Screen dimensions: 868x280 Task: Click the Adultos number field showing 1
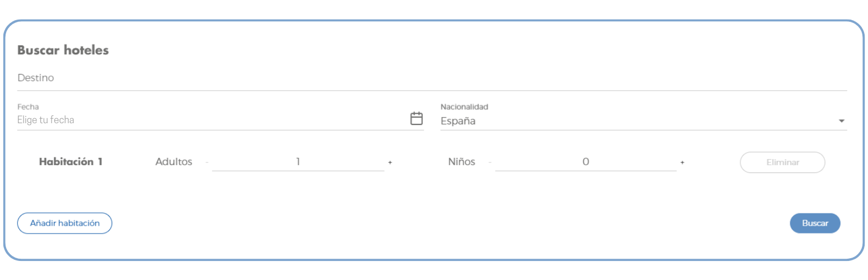pos(298,162)
